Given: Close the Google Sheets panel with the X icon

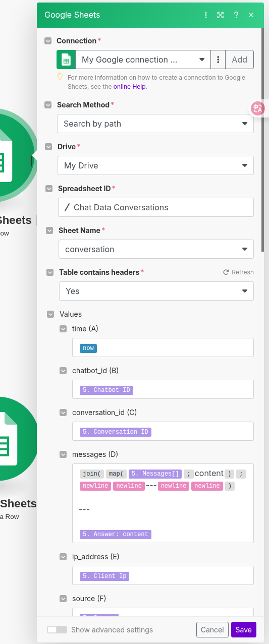Looking at the screenshot, I should tap(251, 15).
